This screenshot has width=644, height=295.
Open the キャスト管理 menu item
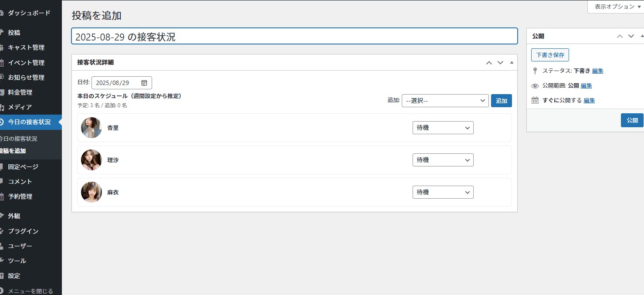click(26, 47)
